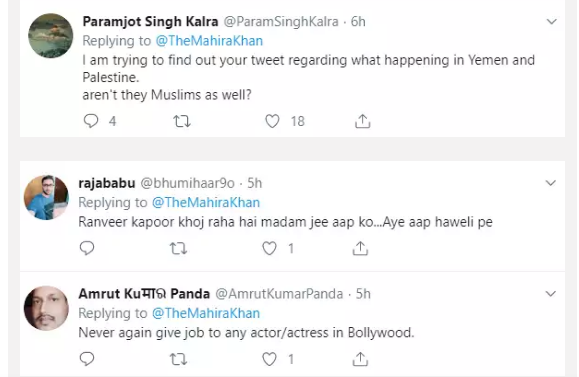
Task: Reply to Paramjot Singh Kalra's tweet
Action: [91, 121]
